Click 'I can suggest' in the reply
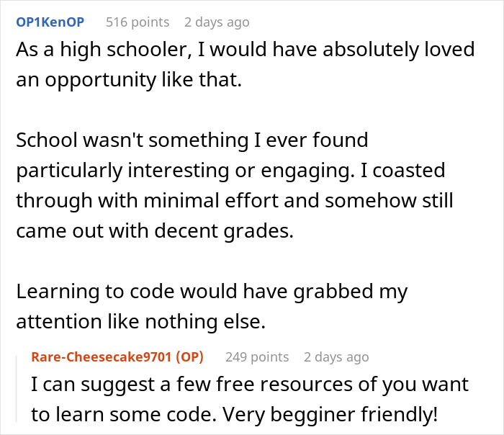 80,385
